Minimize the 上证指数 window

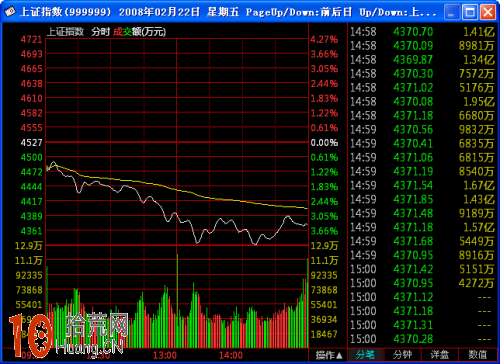point(452,12)
